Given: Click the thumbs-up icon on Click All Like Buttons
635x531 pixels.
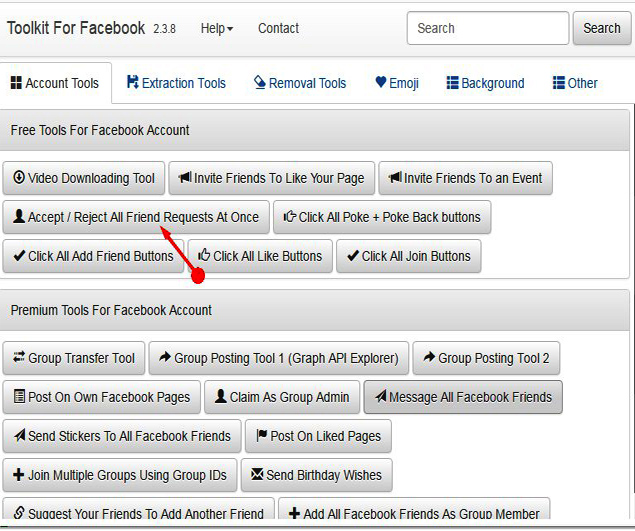Looking at the screenshot, I should [x=204, y=255].
